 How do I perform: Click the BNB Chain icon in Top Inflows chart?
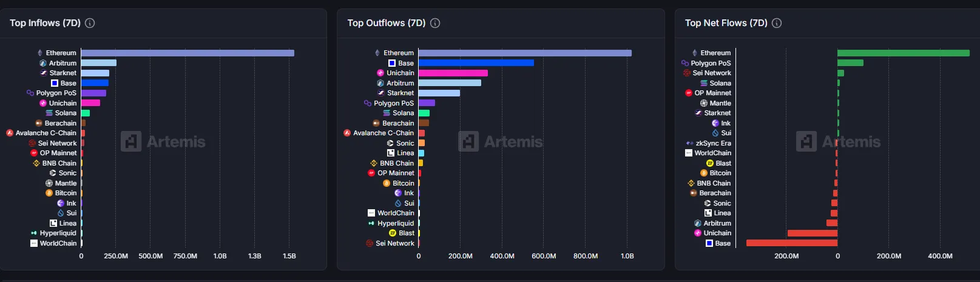[36, 163]
